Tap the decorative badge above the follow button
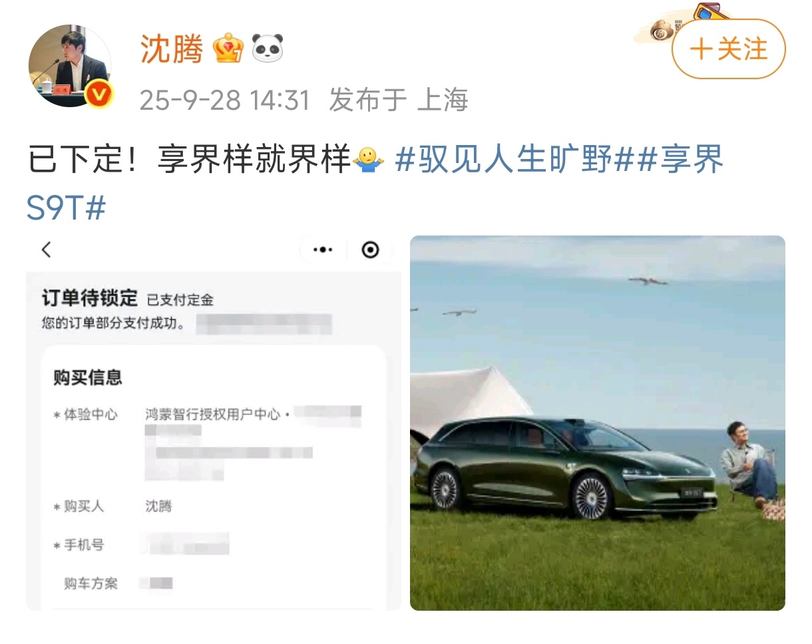812x644 pixels. pos(686,21)
